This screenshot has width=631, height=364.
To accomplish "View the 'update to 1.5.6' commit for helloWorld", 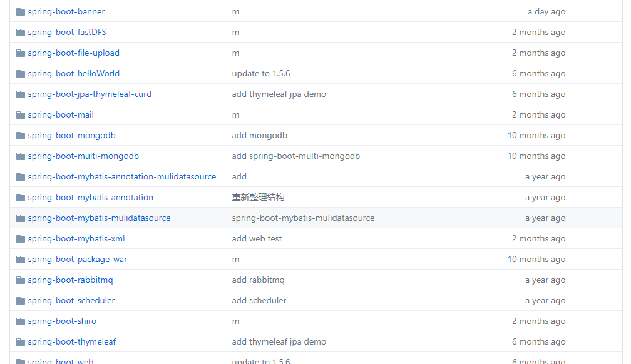I will point(261,73).
